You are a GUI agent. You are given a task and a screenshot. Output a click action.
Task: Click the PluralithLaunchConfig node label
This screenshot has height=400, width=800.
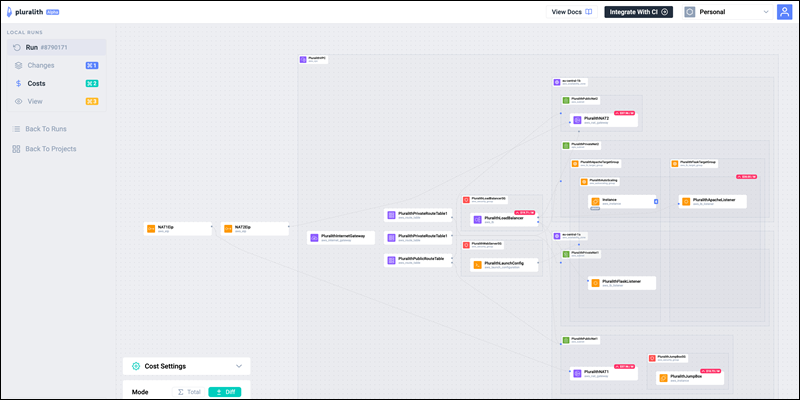tap(503, 263)
